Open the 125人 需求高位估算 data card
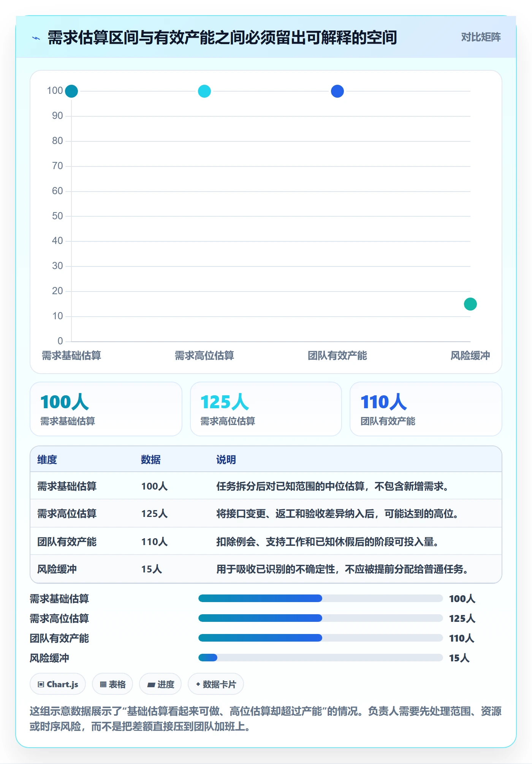The height and width of the screenshot is (764, 532). [x=266, y=409]
